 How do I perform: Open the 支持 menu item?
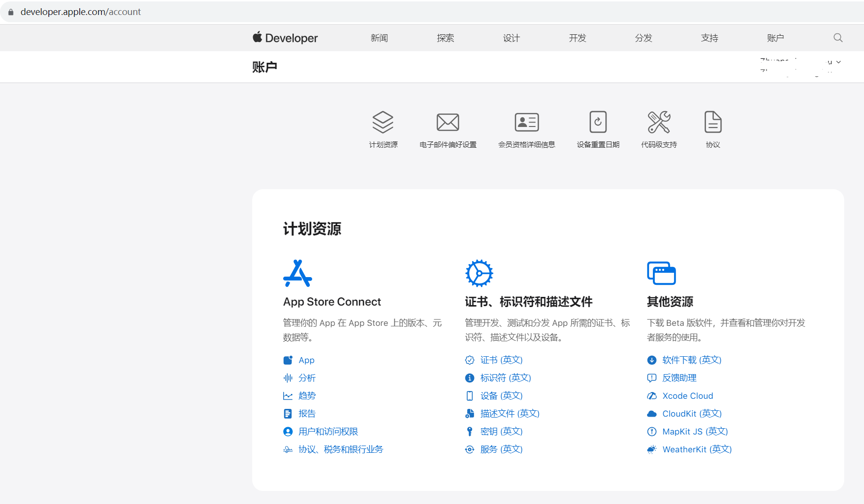[710, 38]
